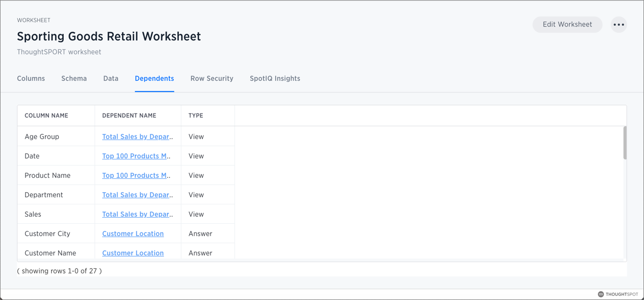Click the Type column header
Viewport: 644px width, 300px height.
click(196, 116)
